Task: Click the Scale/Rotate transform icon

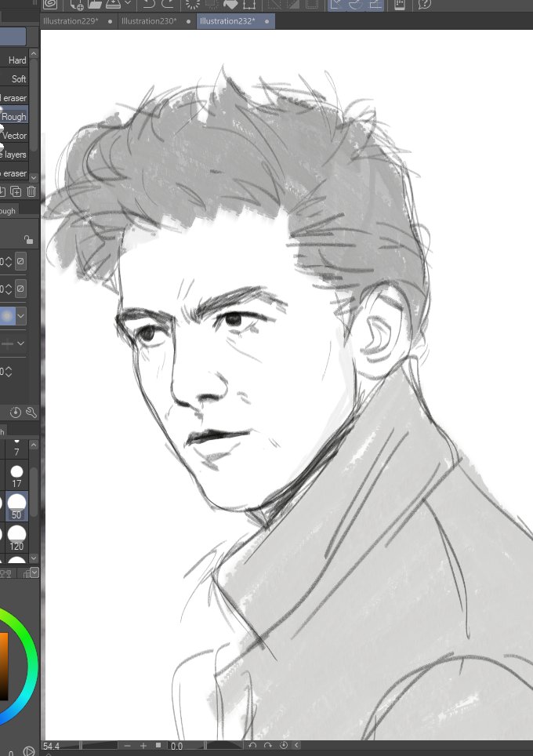Action: point(249,5)
